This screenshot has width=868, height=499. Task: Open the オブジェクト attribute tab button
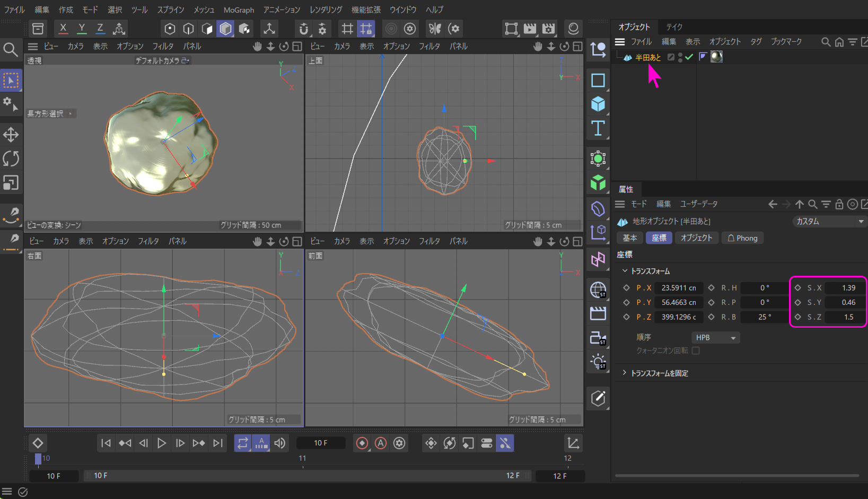tap(696, 238)
